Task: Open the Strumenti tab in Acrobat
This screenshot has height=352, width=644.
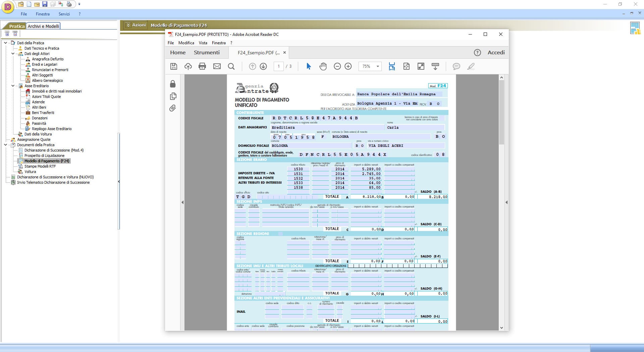Action: pos(207,53)
